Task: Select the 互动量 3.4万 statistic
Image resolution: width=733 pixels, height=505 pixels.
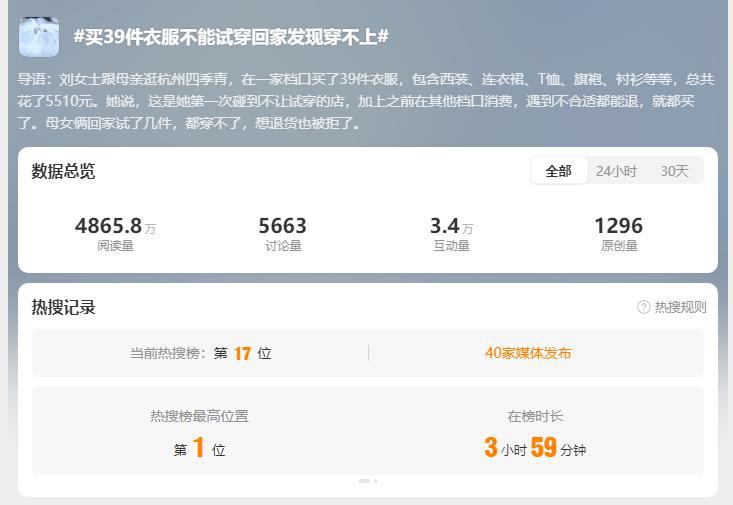Action: [451, 234]
